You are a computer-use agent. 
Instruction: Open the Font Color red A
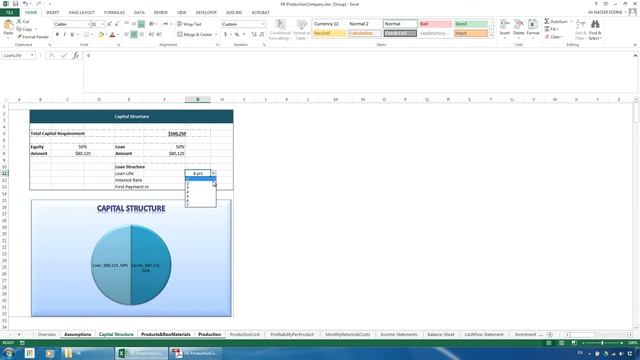click(x=112, y=35)
